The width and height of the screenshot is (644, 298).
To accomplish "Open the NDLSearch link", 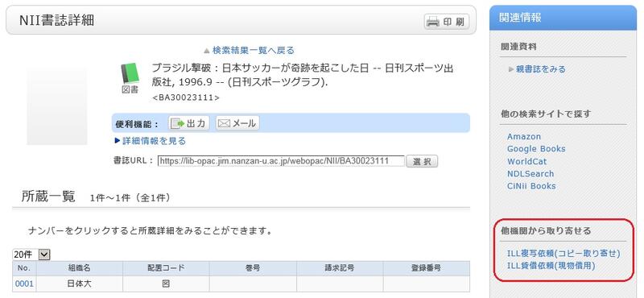I will 530,174.
